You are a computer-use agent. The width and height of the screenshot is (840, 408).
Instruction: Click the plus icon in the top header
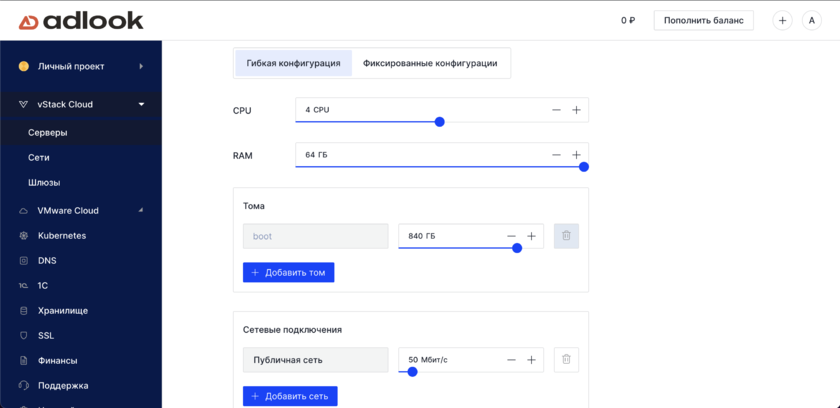[782, 20]
